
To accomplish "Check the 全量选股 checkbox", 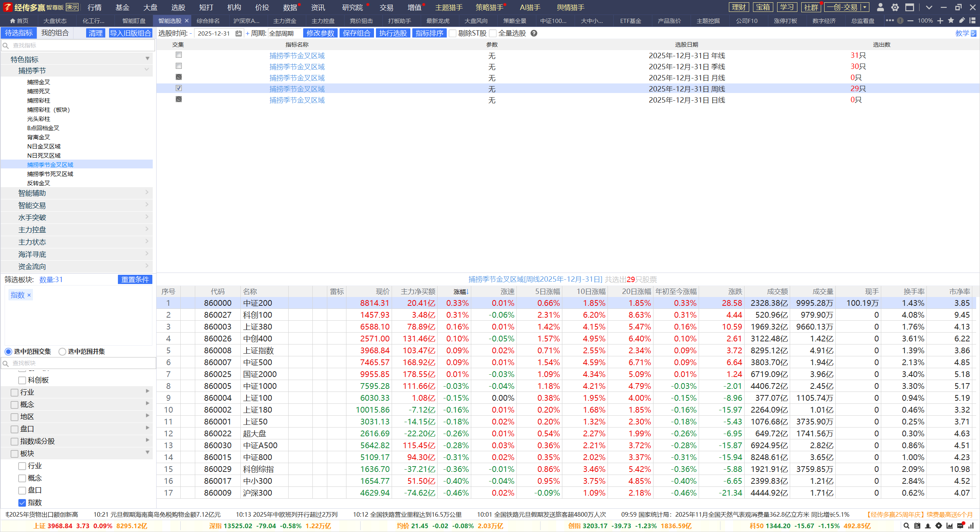I will pos(493,33).
